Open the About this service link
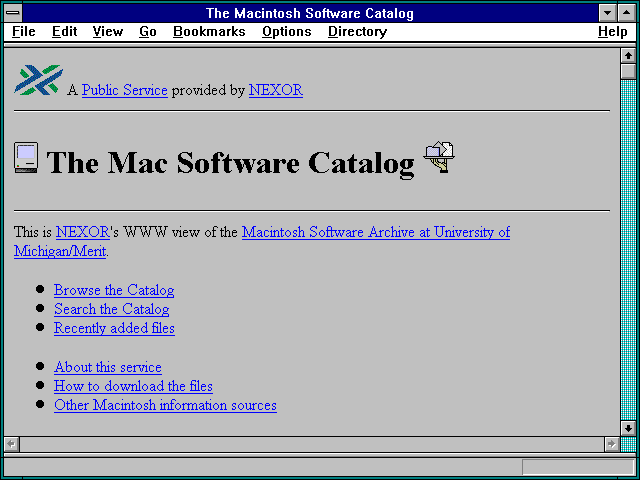 [x=108, y=367]
